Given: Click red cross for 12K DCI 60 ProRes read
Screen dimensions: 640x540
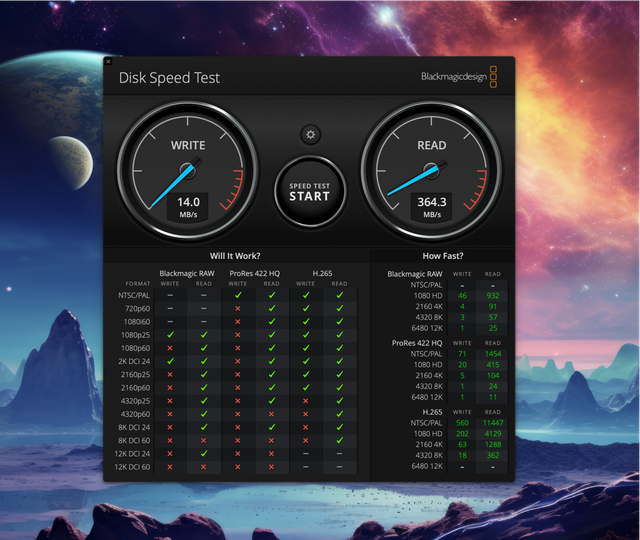Looking at the screenshot, I should pyautogui.click(x=271, y=467).
